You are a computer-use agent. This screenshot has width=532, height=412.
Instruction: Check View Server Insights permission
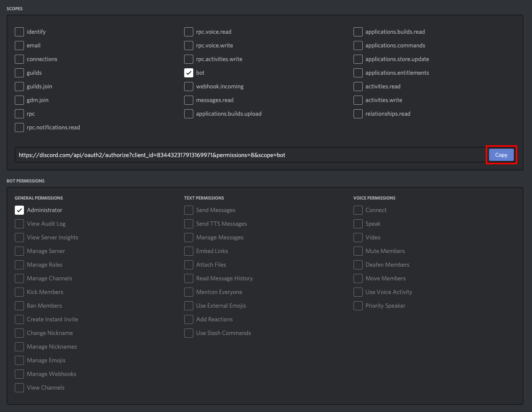click(x=19, y=237)
